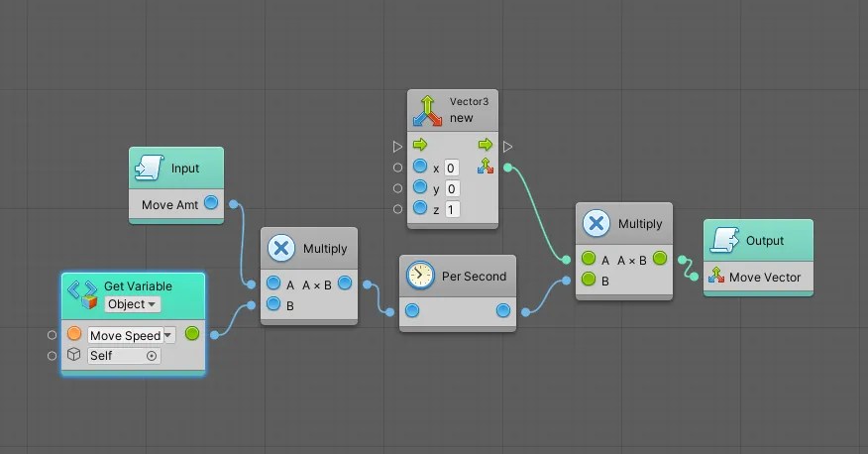Click the Move Speed name field
This screenshot has height=454, width=868.
125,335
